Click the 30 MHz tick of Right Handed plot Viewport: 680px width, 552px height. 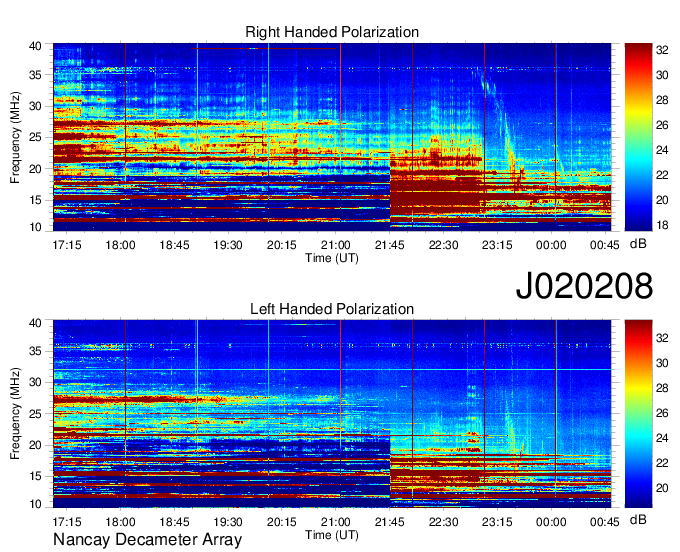[x=35, y=106]
